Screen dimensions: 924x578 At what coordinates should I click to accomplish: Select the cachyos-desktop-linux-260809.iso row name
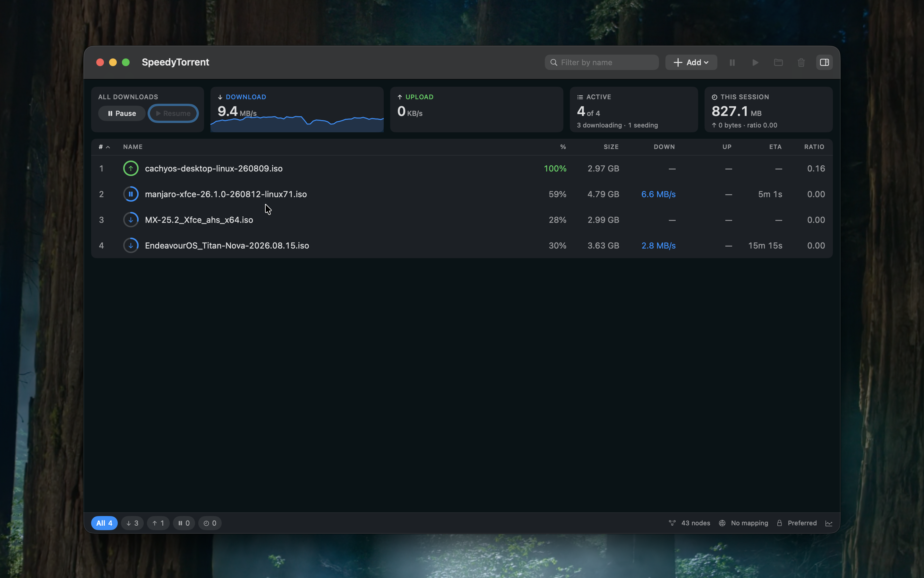point(214,169)
